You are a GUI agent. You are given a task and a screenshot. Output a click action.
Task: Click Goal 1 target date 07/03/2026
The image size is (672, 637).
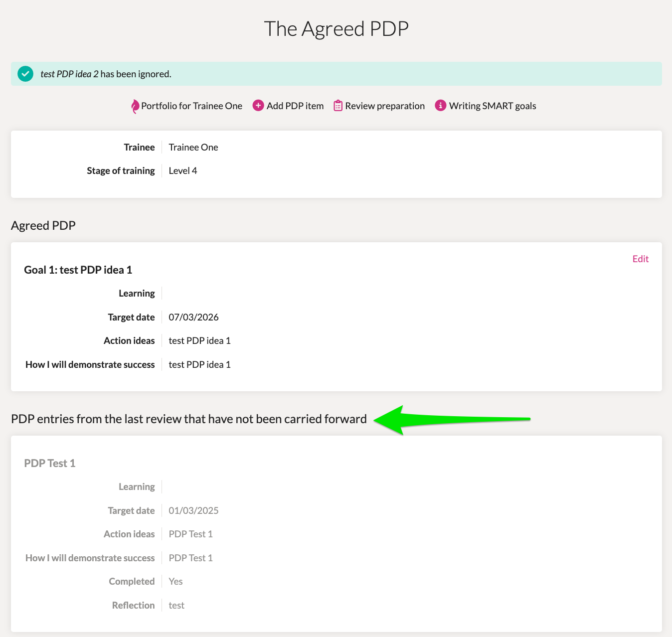point(193,317)
